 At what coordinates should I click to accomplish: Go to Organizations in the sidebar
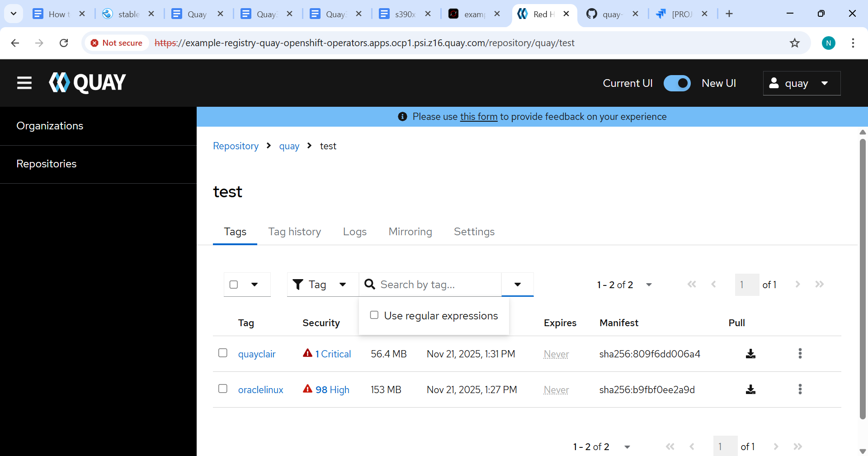50,126
